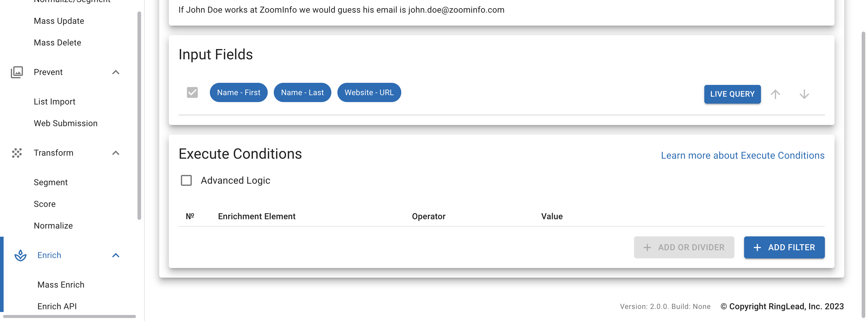Go to Web Submission page

[66, 123]
